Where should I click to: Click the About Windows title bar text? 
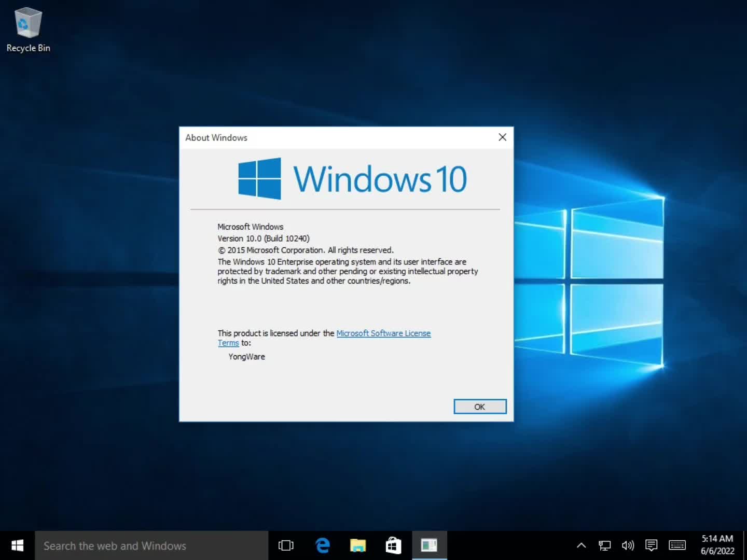[x=216, y=137]
